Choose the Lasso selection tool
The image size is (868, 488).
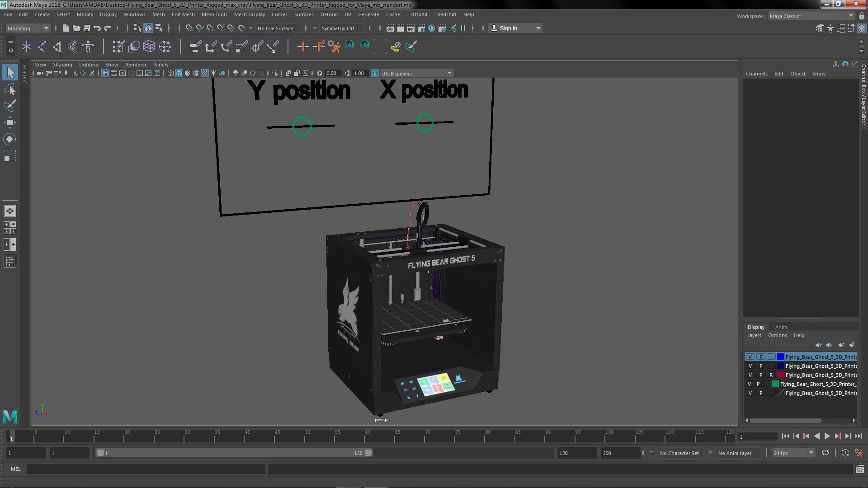pos(10,89)
